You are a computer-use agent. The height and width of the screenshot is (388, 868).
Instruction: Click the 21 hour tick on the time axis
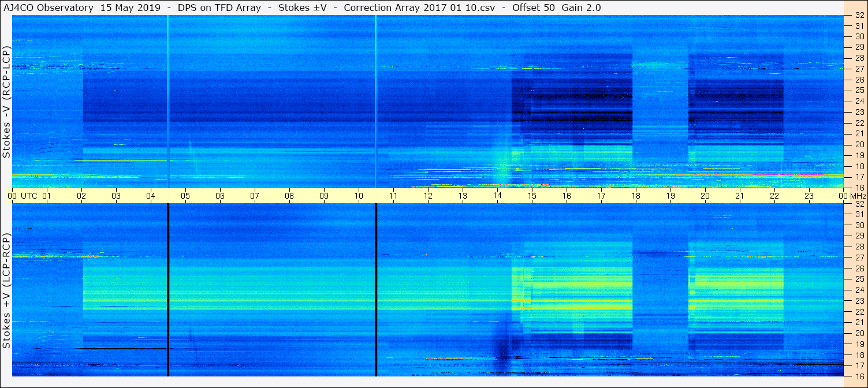[740, 196]
